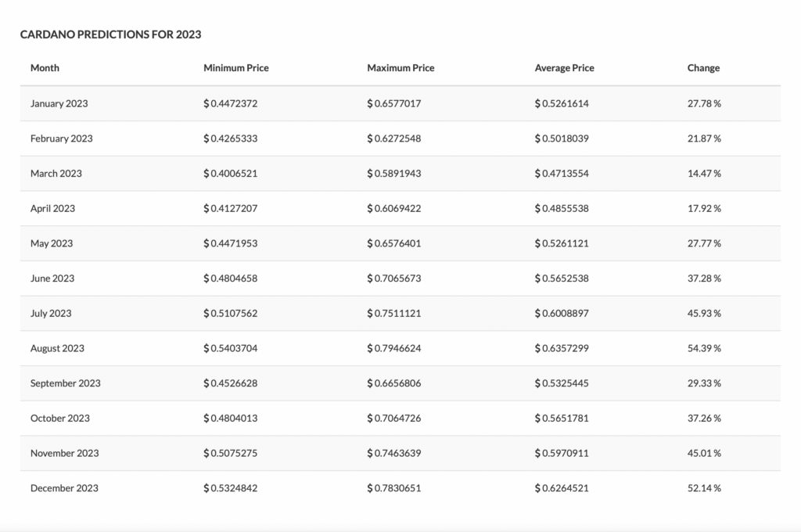This screenshot has height=532, width=801.
Task: Click minimum price $0.4265333
Action: (x=231, y=138)
